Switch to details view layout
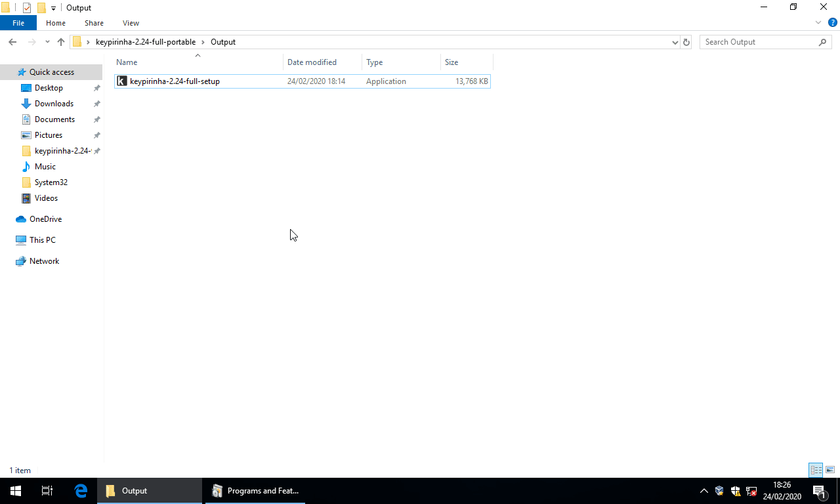Screen dimensions: 840x504 [x=816, y=470]
